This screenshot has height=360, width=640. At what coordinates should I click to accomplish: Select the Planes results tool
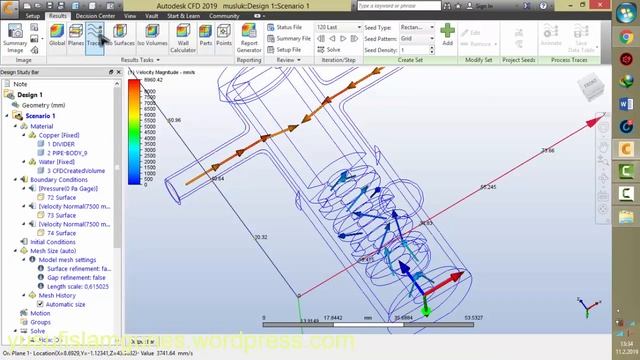[76, 35]
